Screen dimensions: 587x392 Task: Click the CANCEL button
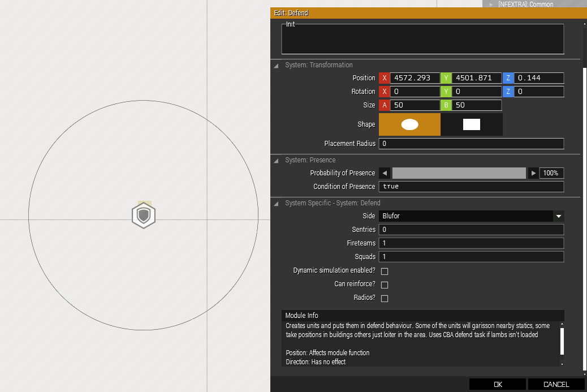tap(556, 384)
